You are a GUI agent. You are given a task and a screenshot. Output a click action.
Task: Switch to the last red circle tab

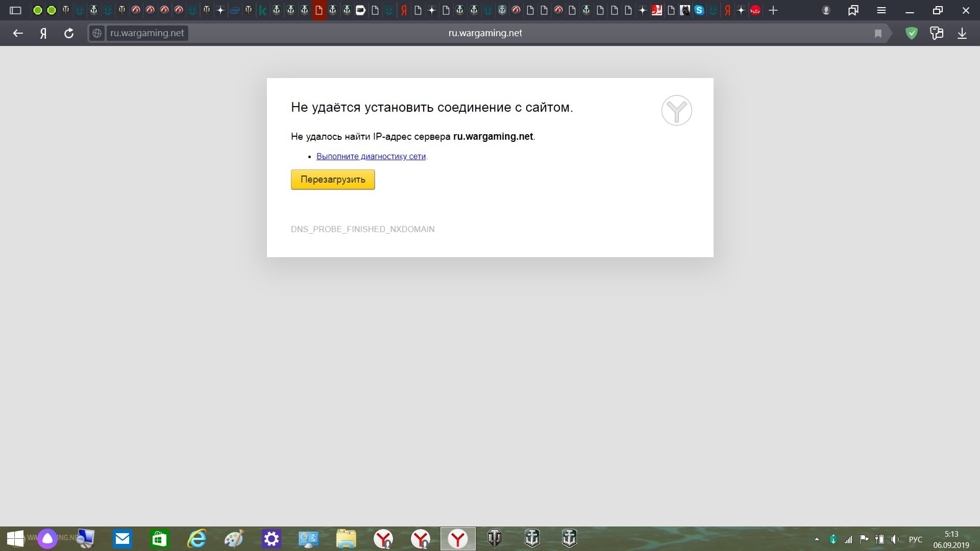coord(755,10)
